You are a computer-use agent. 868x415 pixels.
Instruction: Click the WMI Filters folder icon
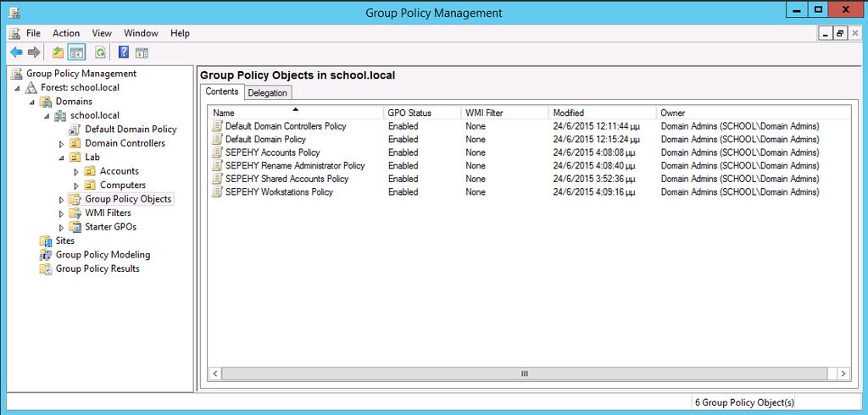pyautogui.click(x=75, y=213)
